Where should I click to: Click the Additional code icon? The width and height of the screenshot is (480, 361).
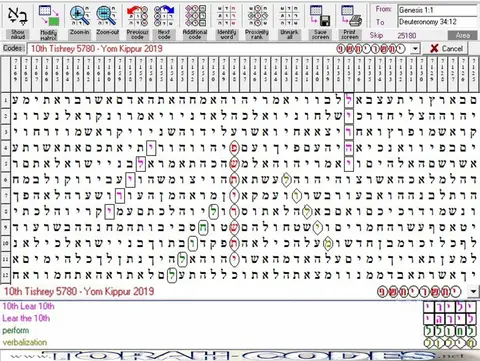pyautogui.click(x=195, y=16)
